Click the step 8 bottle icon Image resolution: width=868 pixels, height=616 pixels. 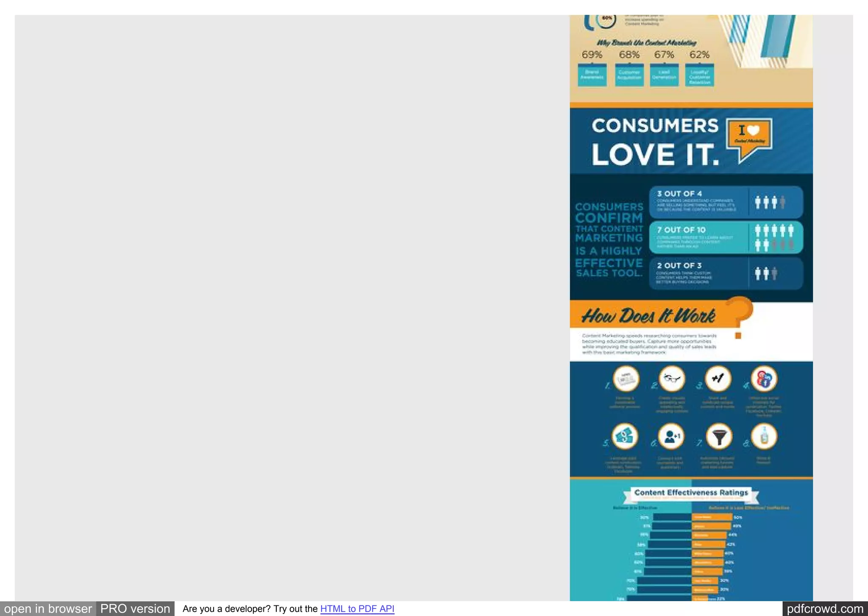[764, 436]
